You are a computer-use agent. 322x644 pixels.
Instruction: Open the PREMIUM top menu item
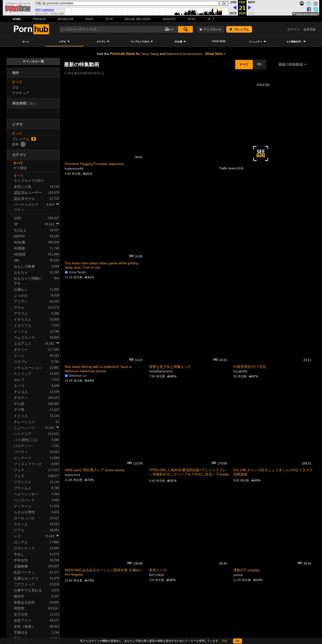point(39,19)
